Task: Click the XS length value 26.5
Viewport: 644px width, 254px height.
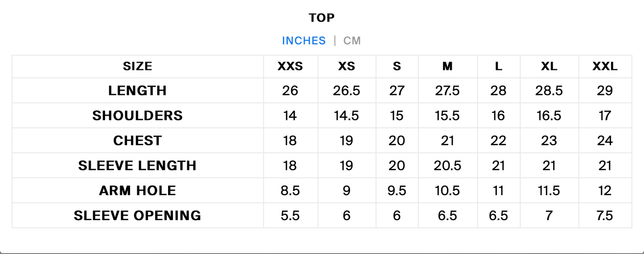Action: [347, 91]
